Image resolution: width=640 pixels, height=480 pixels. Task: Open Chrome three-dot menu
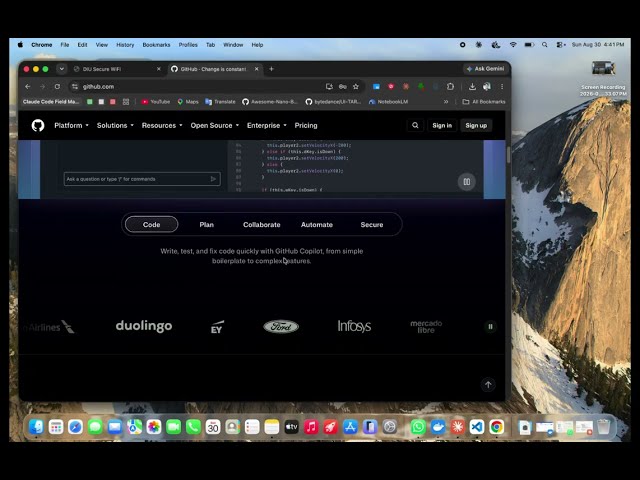tap(502, 87)
